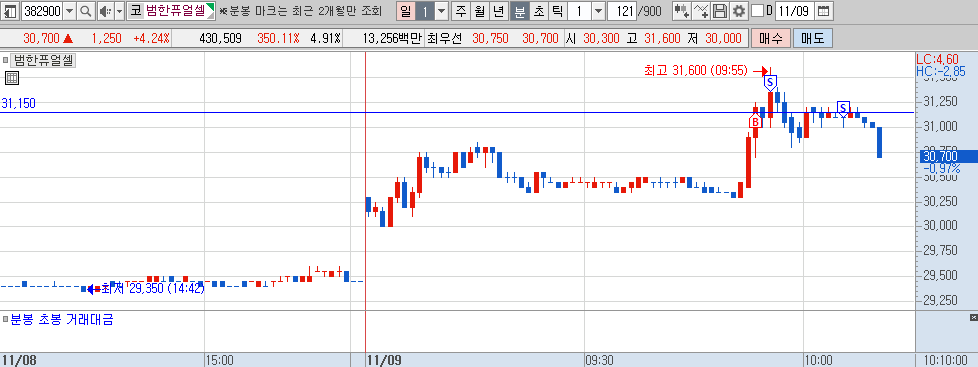Click the volume value 430,509
The image size is (978, 367).
220,39
